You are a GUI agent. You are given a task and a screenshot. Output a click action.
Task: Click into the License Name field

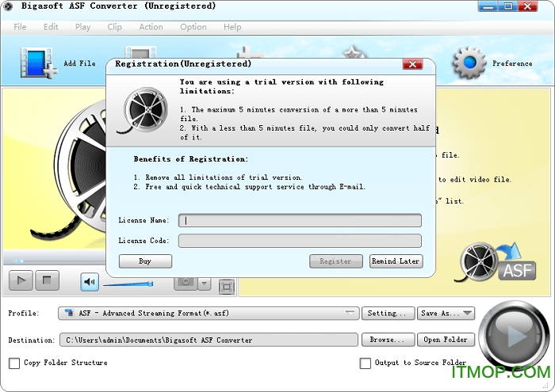coord(300,221)
